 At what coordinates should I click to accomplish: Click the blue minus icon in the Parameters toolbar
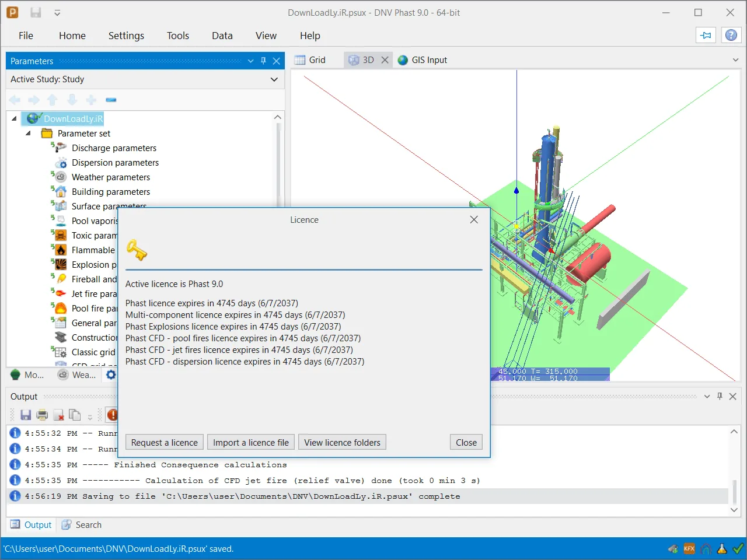point(111,100)
